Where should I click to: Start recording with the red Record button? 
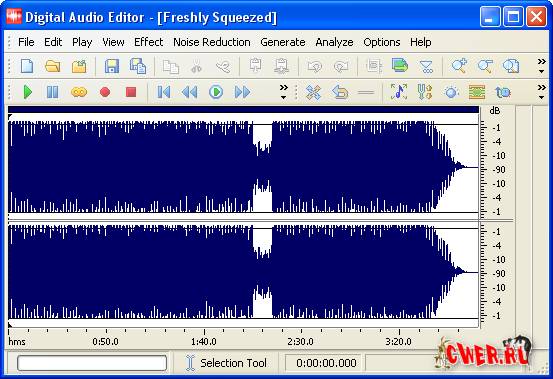(105, 92)
